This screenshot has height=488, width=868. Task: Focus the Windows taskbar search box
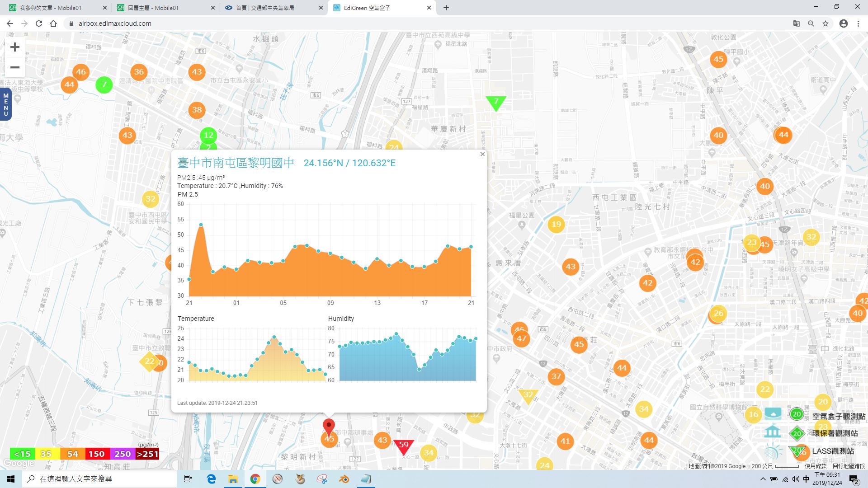pyautogui.click(x=99, y=479)
